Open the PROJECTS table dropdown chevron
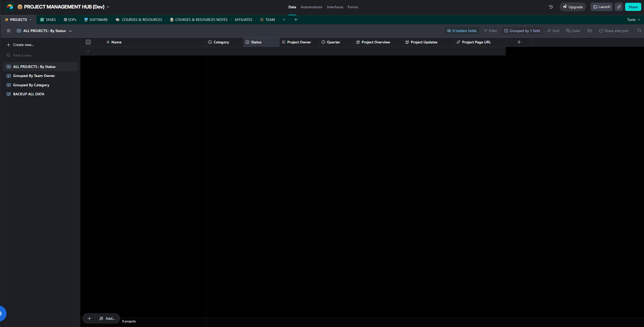The height and width of the screenshot is (327, 644). (x=30, y=20)
